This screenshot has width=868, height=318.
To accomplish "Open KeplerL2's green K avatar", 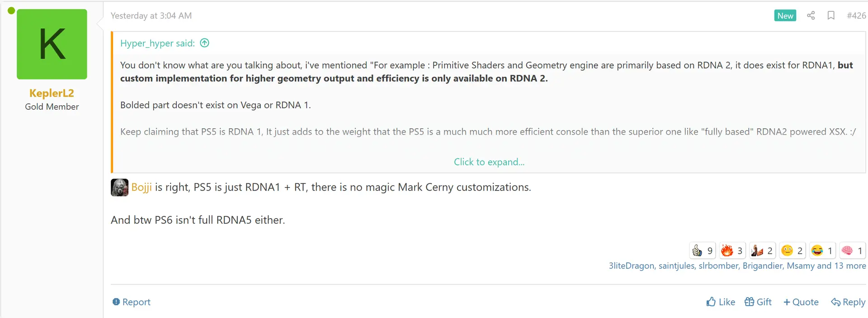I will pos(52,44).
